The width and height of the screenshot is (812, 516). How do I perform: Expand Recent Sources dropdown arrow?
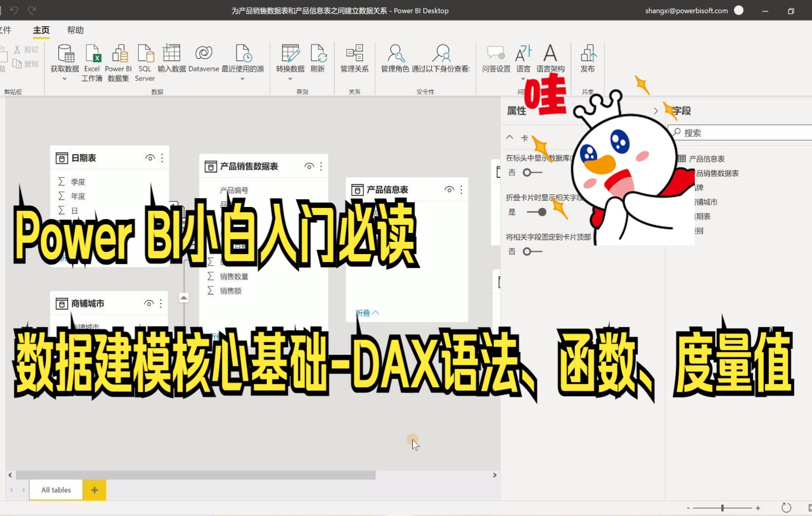[x=242, y=79]
